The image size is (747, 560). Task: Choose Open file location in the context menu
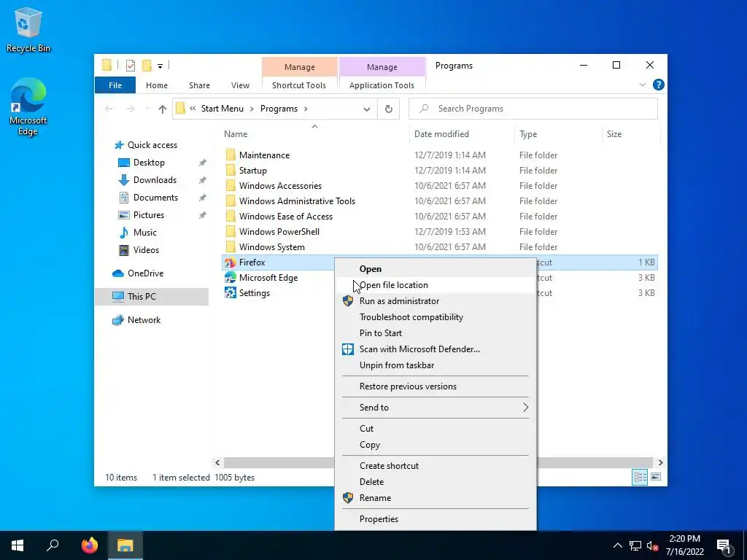click(x=436, y=285)
